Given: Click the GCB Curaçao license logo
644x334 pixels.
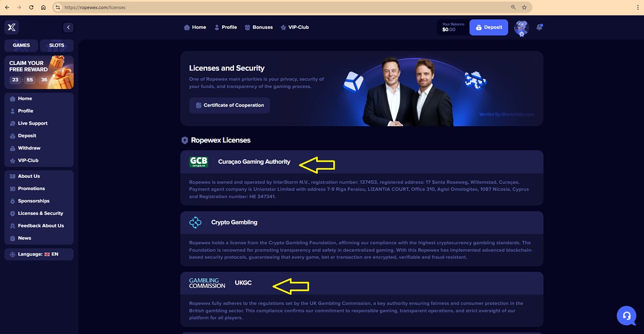Looking at the screenshot, I should [x=199, y=162].
